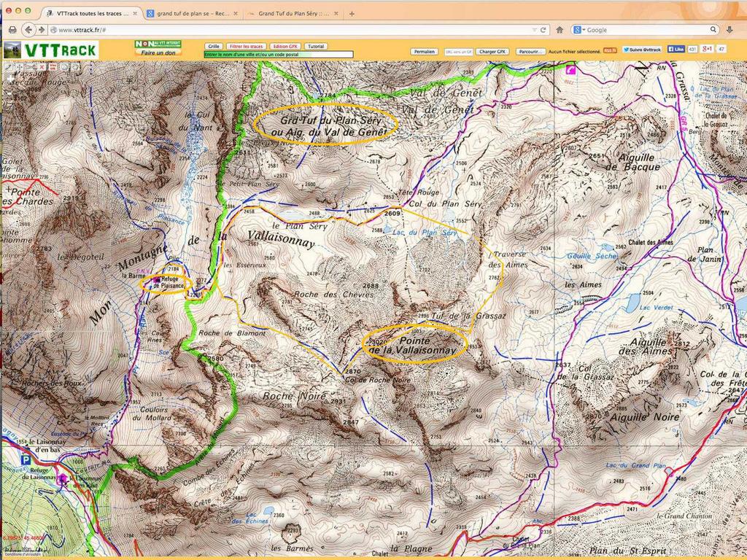Click the browser print icon
This screenshot has width=747, height=560.
(x=12, y=30)
